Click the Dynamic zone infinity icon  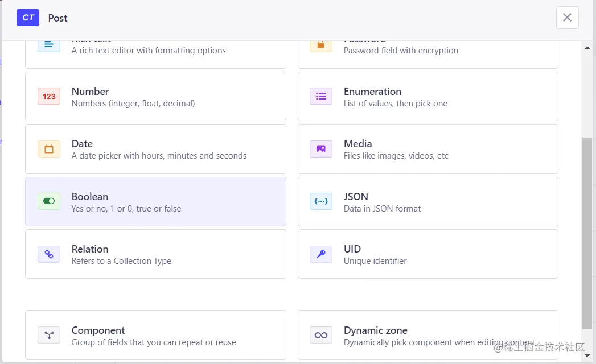321,335
